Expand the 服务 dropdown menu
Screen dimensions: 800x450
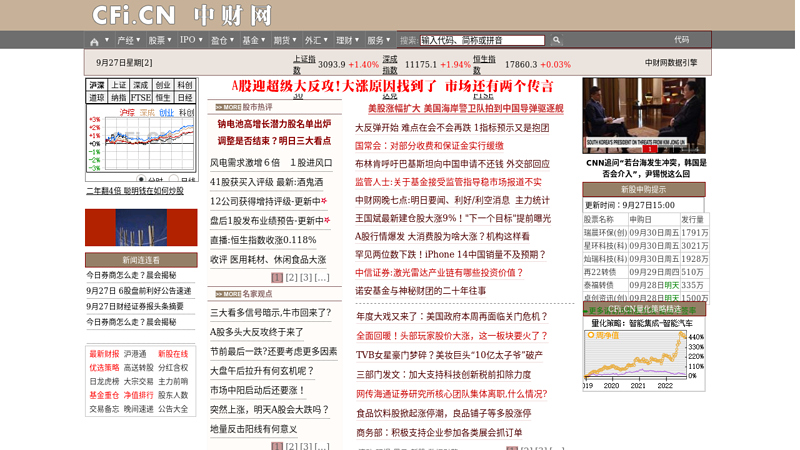(x=379, y=40)
